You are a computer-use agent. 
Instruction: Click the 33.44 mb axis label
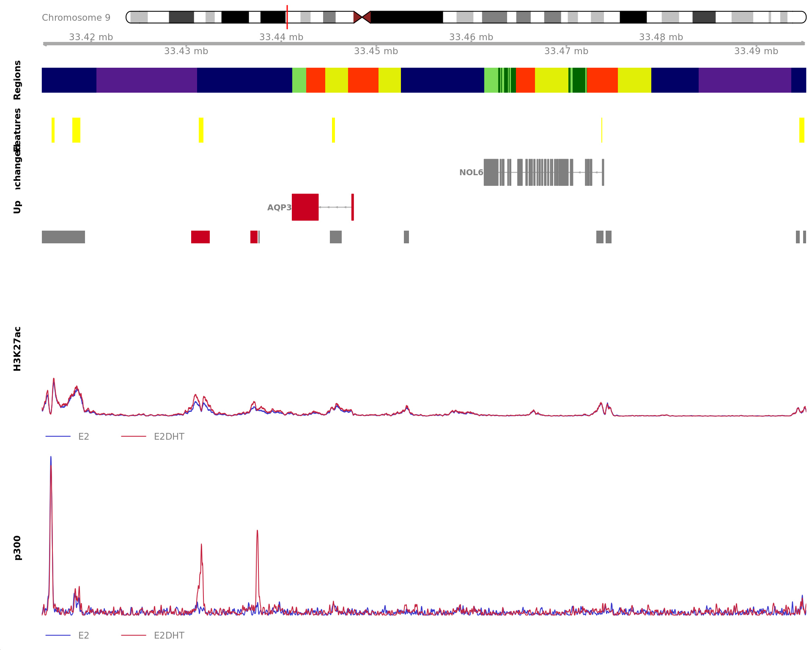click(x=281, y=37)
